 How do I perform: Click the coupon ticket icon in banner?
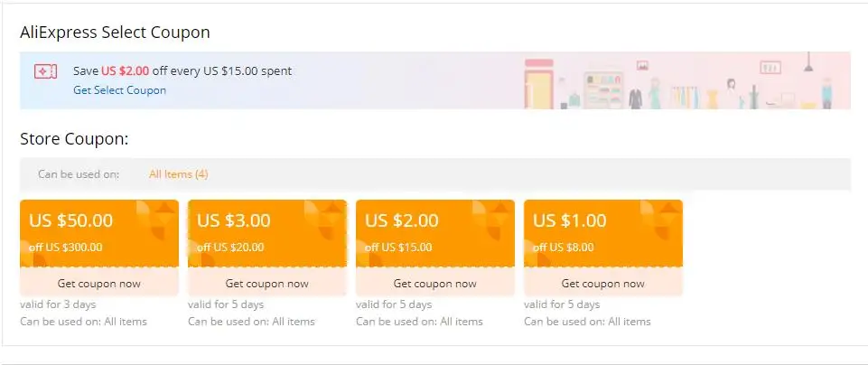tap(45, 71)
